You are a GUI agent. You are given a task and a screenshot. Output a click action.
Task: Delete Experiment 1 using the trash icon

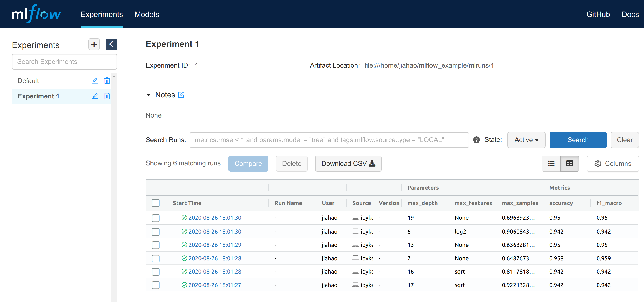pyautogui.click(x=107, y=96)
